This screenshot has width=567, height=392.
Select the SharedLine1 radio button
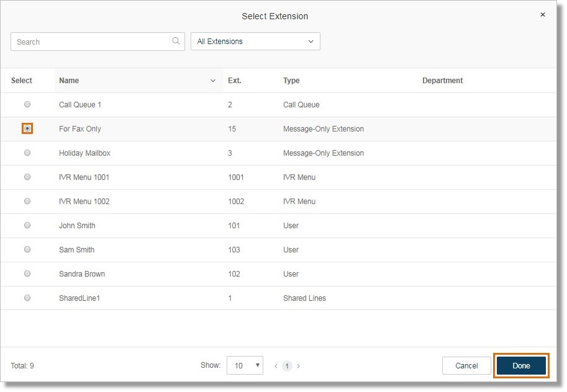(x=27, y=298)
